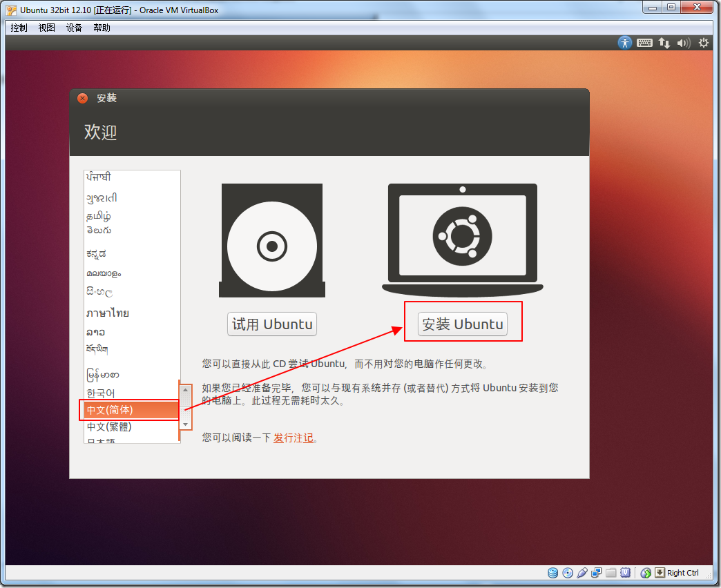Open the sound volume indicator
This screenshot has width=721, height=588.
683,43
